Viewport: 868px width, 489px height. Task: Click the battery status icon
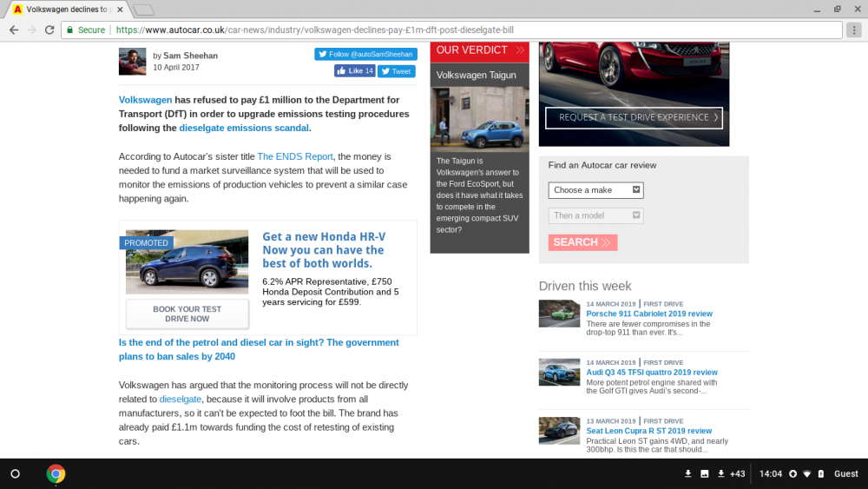[821, 474]
